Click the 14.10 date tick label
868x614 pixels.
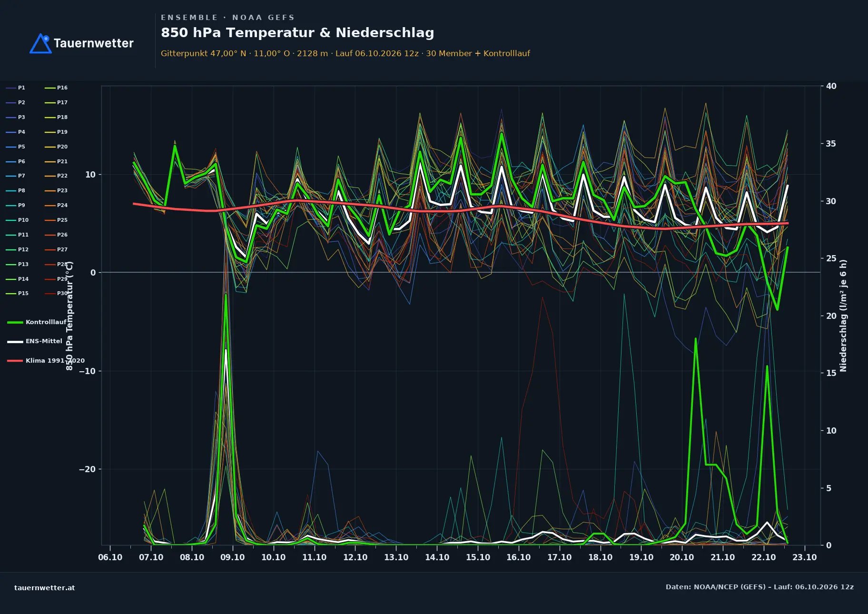pos(437,557)
